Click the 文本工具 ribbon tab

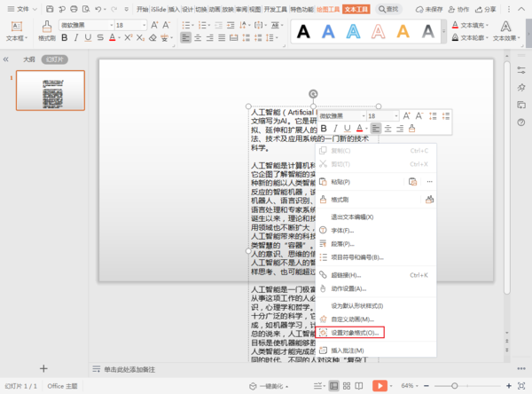356,9
